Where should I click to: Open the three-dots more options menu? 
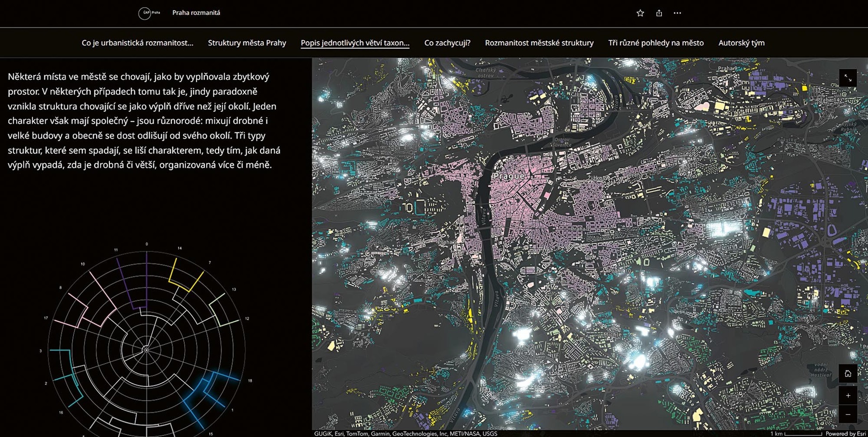point(677,13)
